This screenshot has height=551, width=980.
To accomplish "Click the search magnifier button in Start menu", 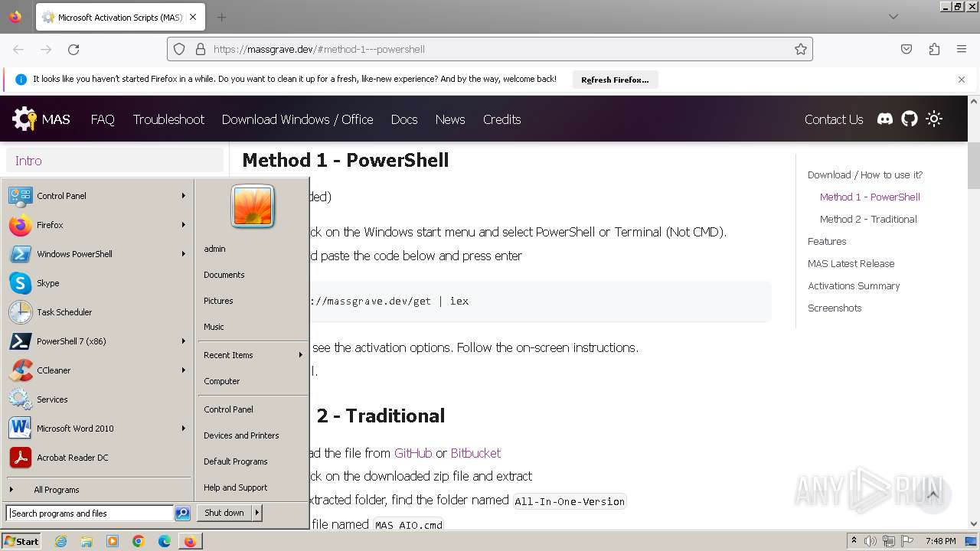I will [182, 514].
